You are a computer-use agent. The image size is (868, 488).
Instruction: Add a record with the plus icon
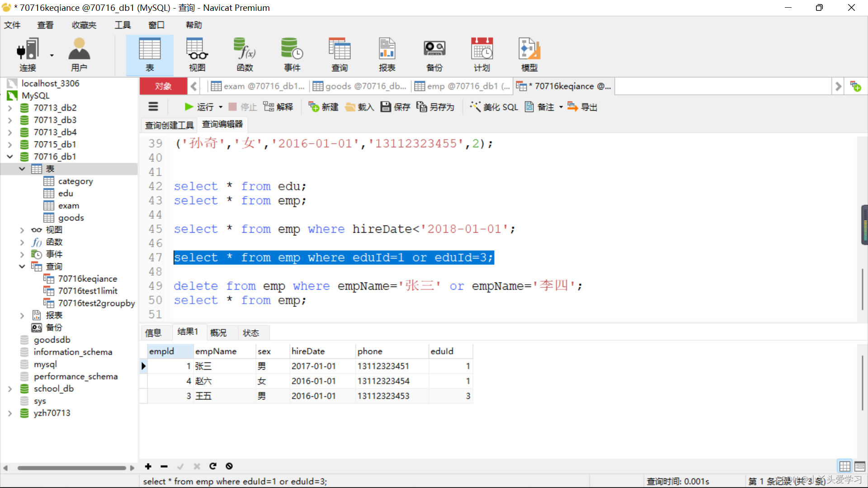(148, 466)
